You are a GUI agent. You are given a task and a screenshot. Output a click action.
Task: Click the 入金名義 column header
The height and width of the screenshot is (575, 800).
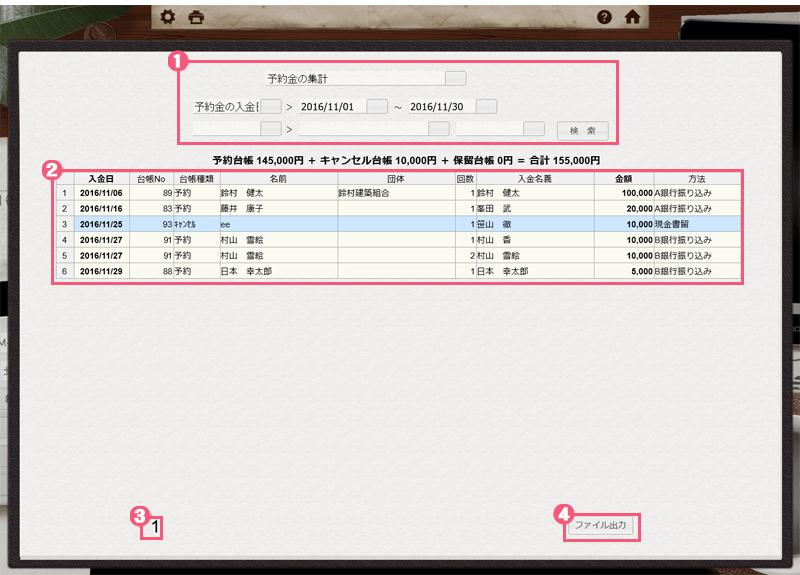[x=535, y=179]
